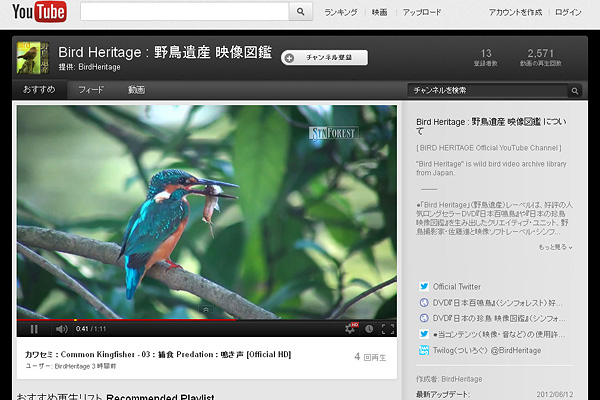Click the top search magnifier button
The height and width of the screenshot is (400, 600).
[302, 12]
